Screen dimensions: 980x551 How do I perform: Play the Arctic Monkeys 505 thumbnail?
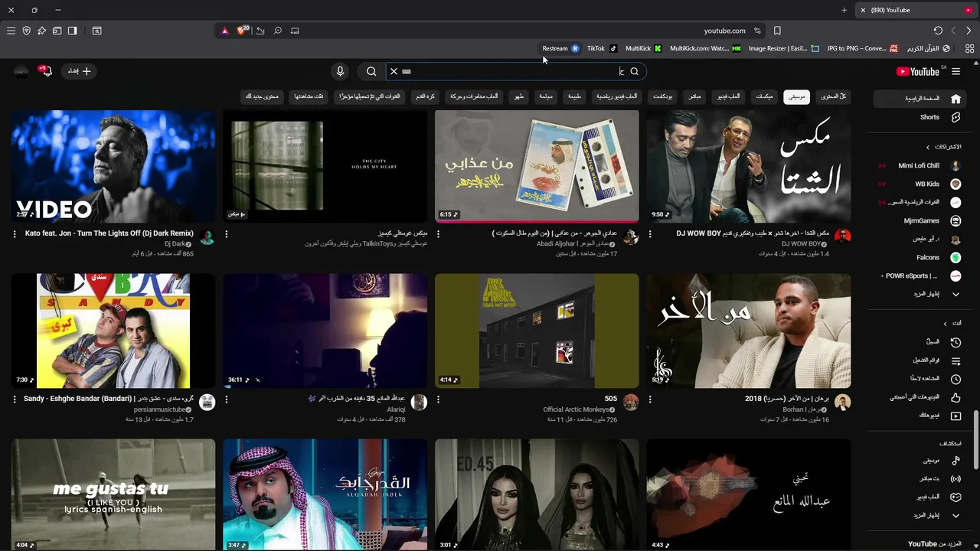tap(537, 331)
